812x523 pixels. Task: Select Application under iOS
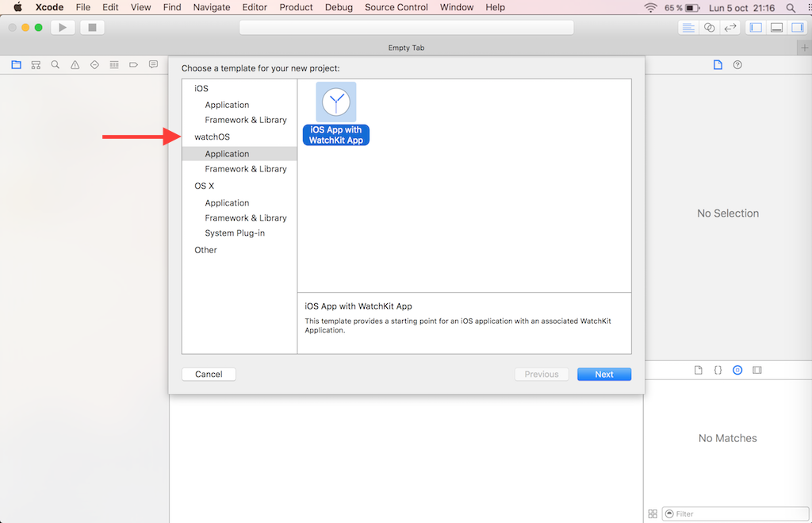[227, 105]
